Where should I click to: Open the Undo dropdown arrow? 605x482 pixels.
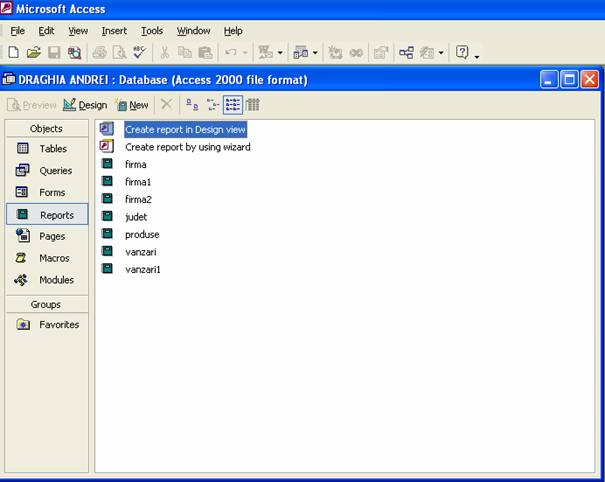[x=245, y=52]
